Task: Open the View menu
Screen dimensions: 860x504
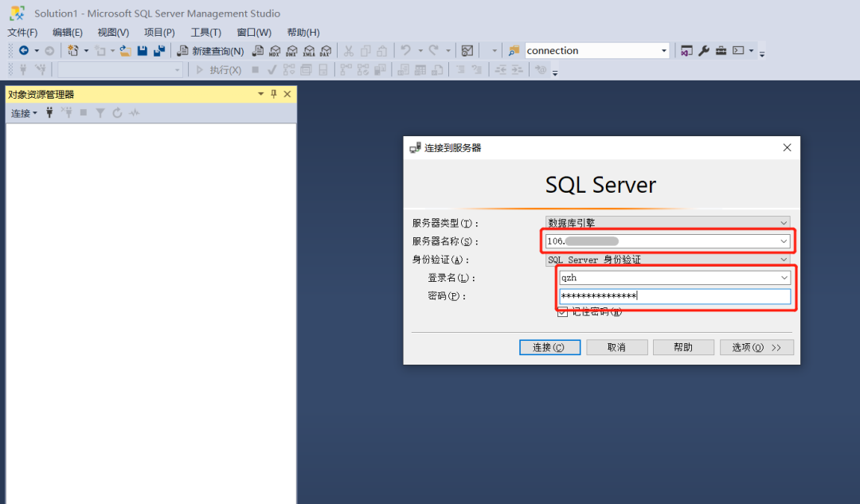Action: (113, 33)
